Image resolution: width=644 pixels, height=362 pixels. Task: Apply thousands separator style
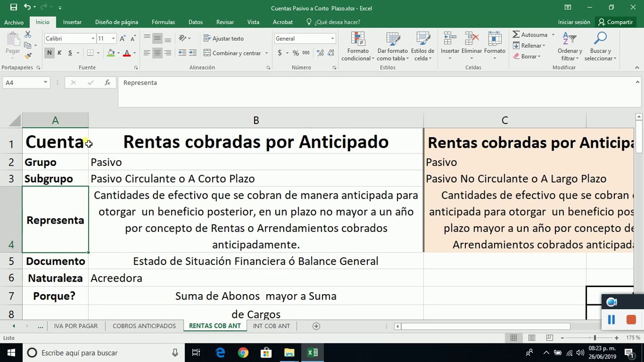[x=306, y=53]
